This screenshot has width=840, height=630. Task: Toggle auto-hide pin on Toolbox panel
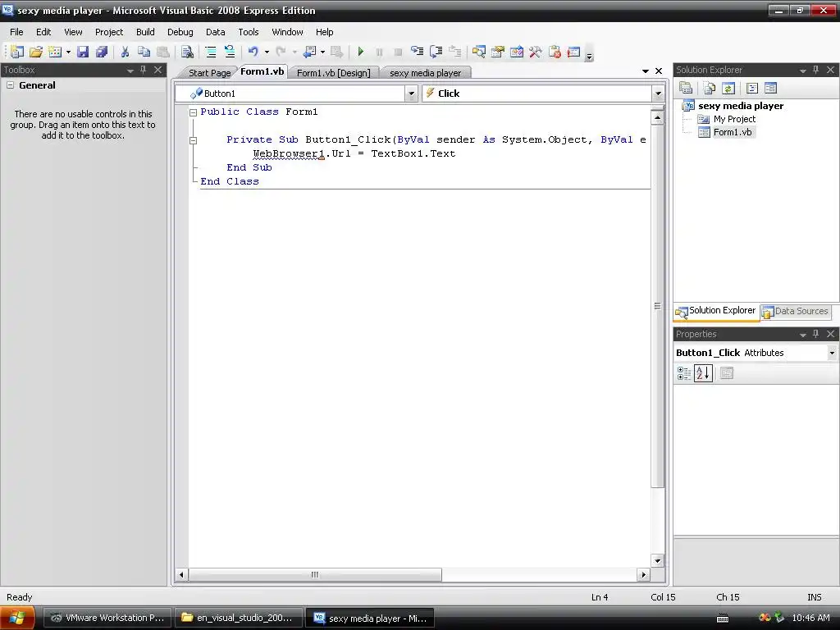(x=143, y=70)
